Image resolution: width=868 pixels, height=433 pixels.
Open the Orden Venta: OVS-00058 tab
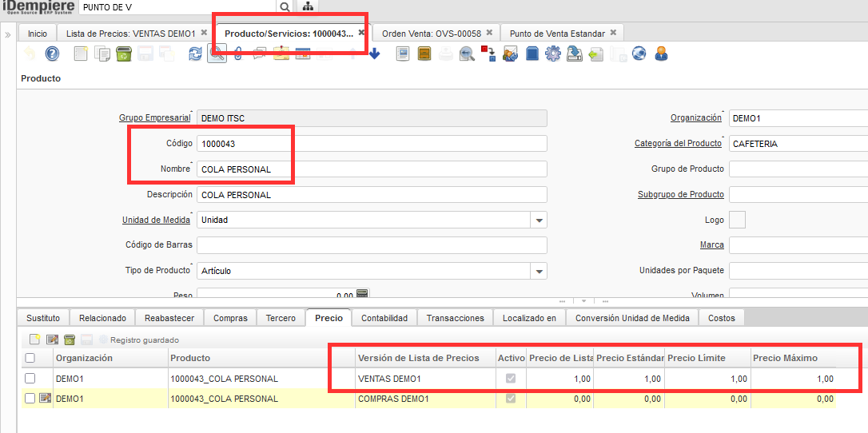click(x=432, y=34)
